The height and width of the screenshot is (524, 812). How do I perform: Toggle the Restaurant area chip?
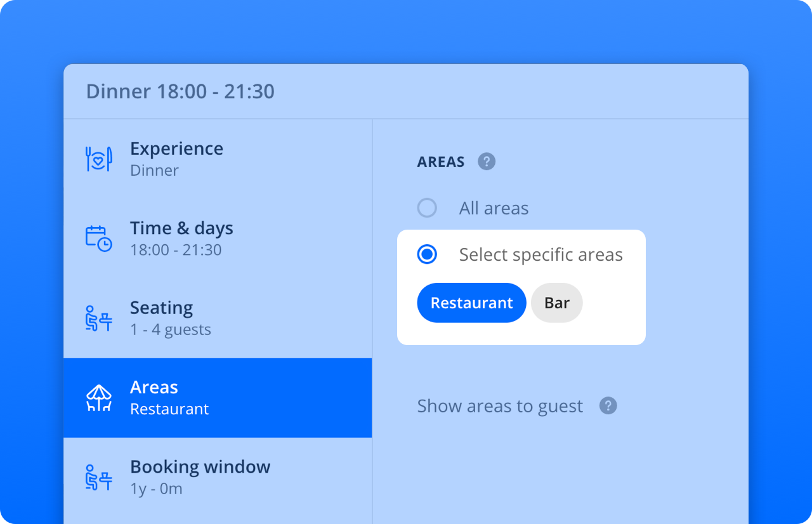[471, 303]
